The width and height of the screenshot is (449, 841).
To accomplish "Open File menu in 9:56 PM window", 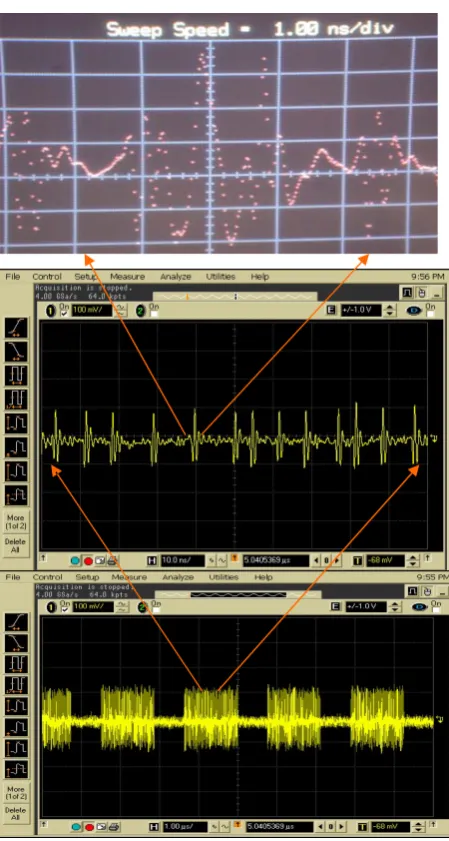I will tap(13, 277).
